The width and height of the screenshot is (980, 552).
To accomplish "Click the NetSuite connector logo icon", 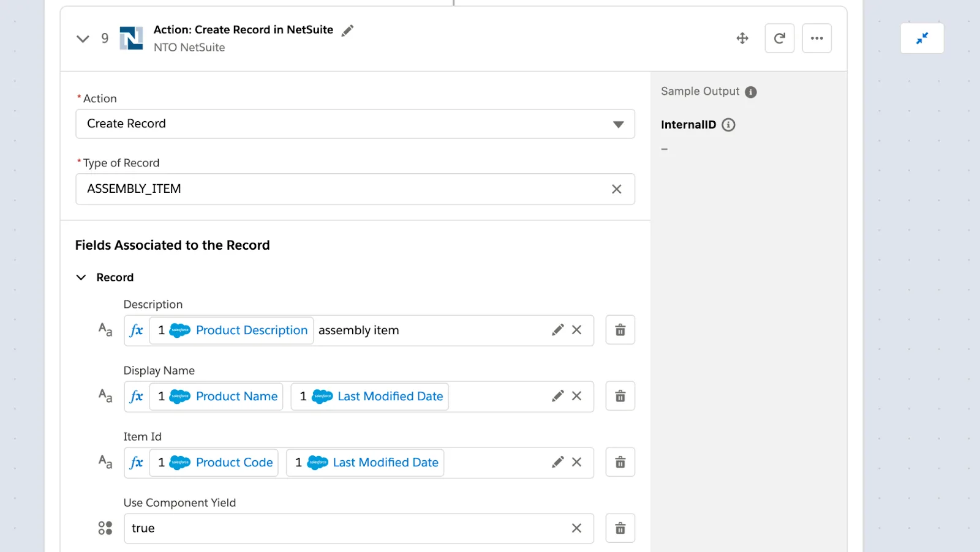I will point(132,38).
